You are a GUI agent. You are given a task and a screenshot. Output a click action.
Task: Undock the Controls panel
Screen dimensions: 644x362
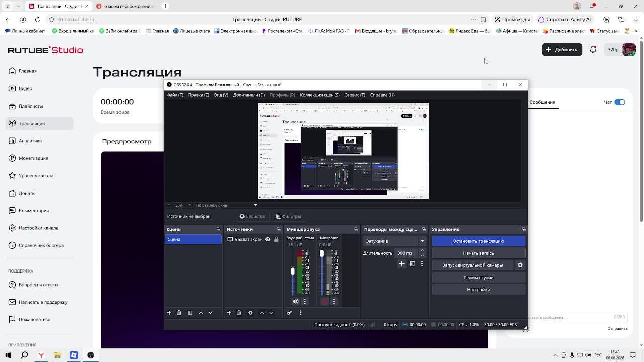(524, 229)
